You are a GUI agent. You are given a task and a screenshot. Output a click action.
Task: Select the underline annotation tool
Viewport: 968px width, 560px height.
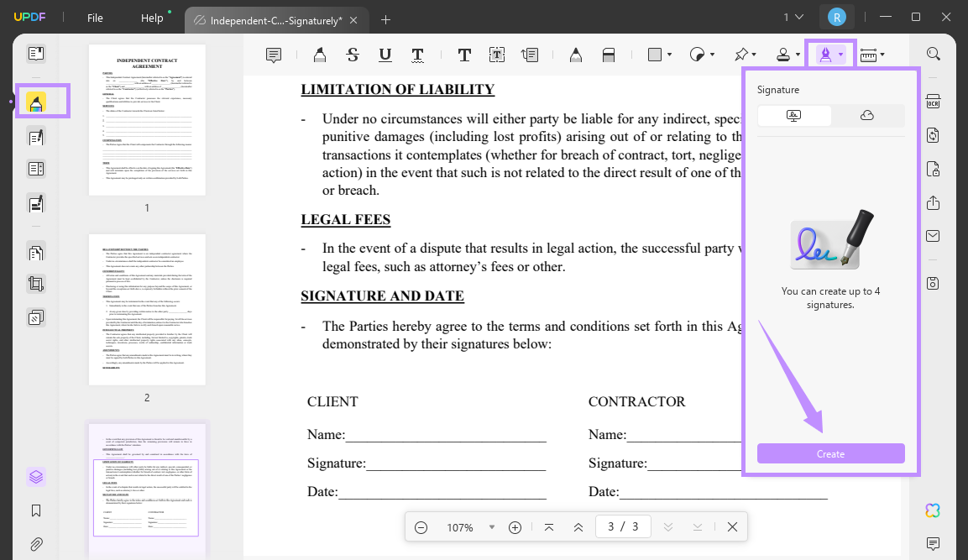click(385, 54)
